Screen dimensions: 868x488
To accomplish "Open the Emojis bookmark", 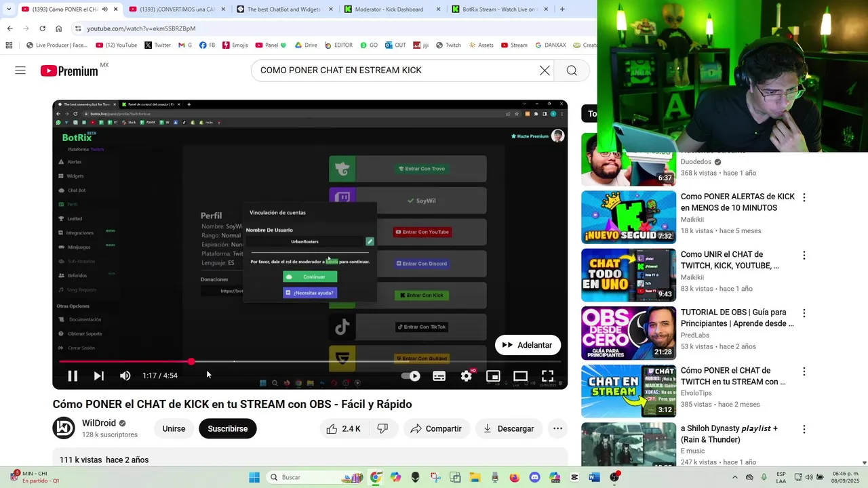I will pyautogui.click(x=235, y=45).
